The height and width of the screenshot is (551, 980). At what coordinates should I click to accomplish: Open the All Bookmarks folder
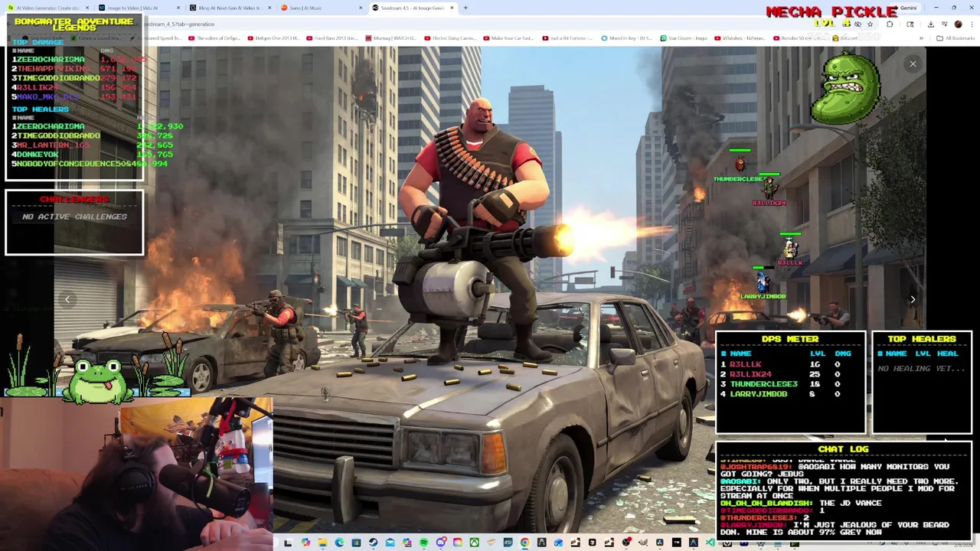coord(955,37)
